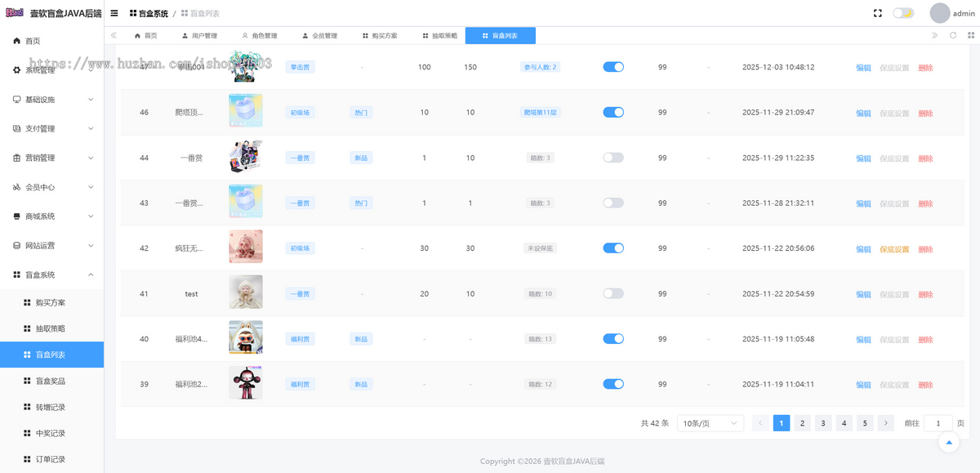The height and width of the screenshot is (473, 980).
Task: Turn off the status switch for row 46
Action: tap(613, 112)
